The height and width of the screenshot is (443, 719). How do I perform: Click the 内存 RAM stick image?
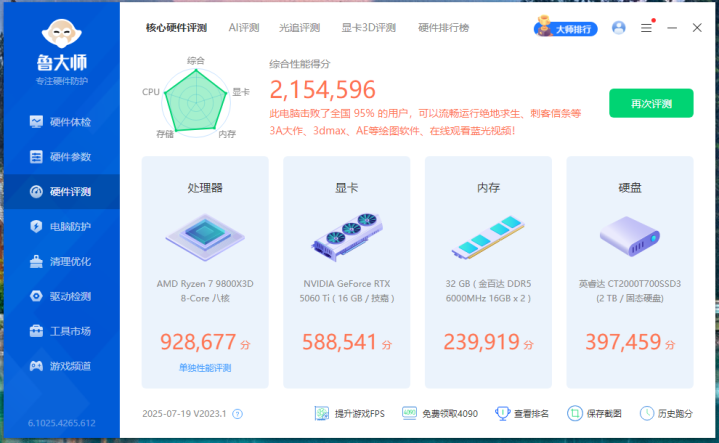[x=488, y=238]
